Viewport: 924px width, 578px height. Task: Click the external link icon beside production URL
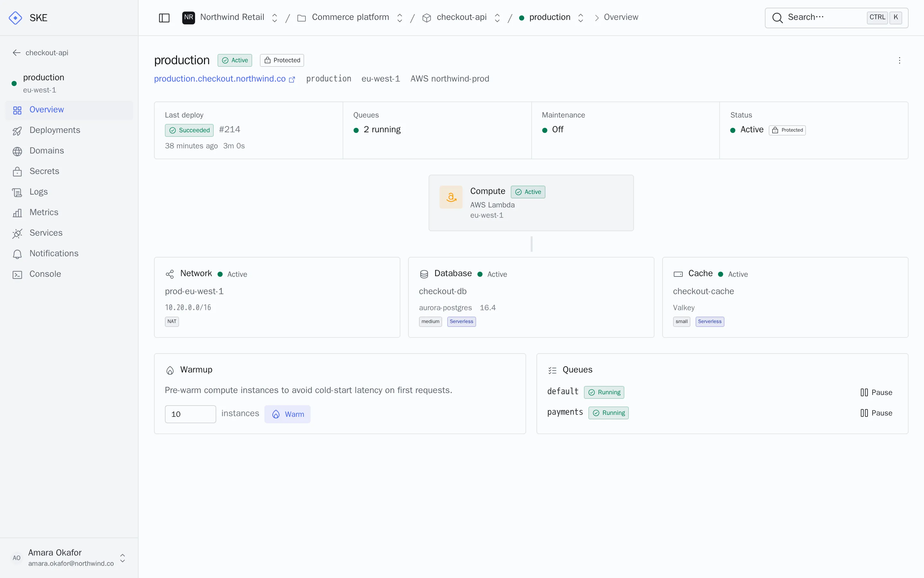click(x=292, y=80)
